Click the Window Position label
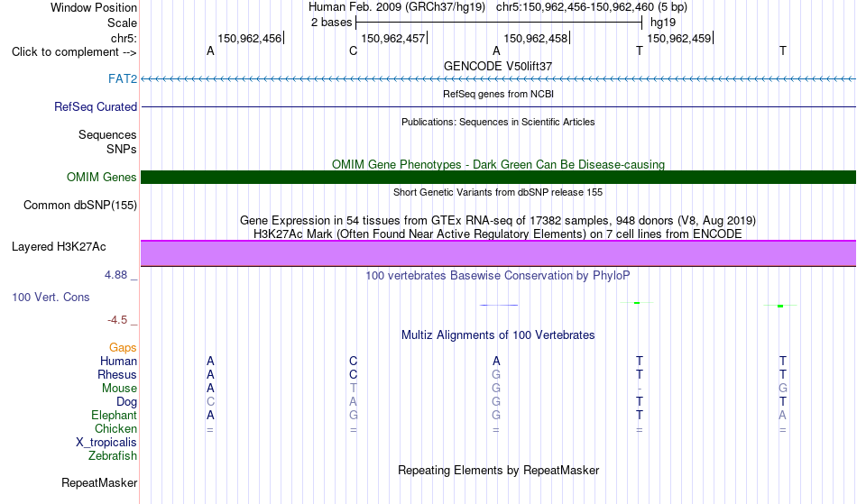 (x=94, y=7)
